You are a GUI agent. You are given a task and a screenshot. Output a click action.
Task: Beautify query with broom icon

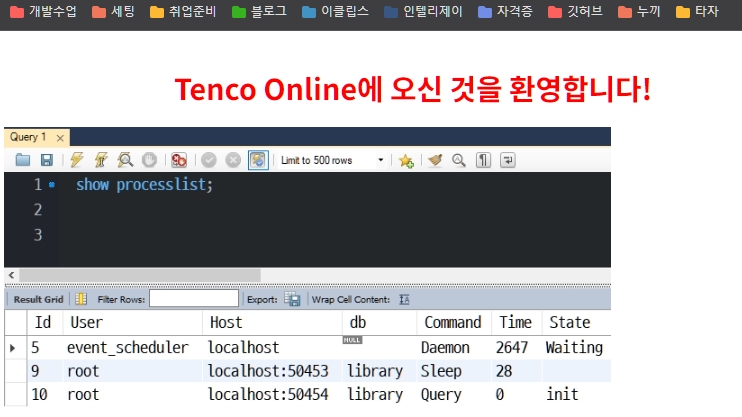point(435,160)
